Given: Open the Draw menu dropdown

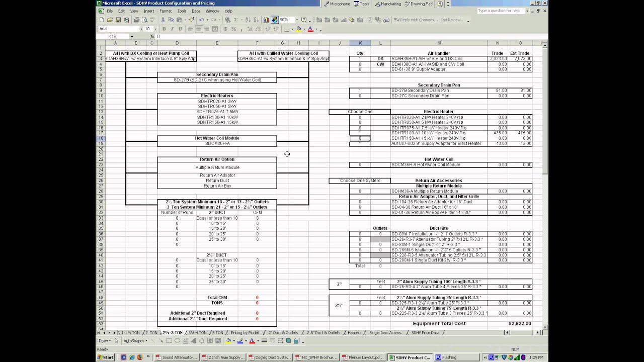Looking at the screenshot, I should [105, 341].
